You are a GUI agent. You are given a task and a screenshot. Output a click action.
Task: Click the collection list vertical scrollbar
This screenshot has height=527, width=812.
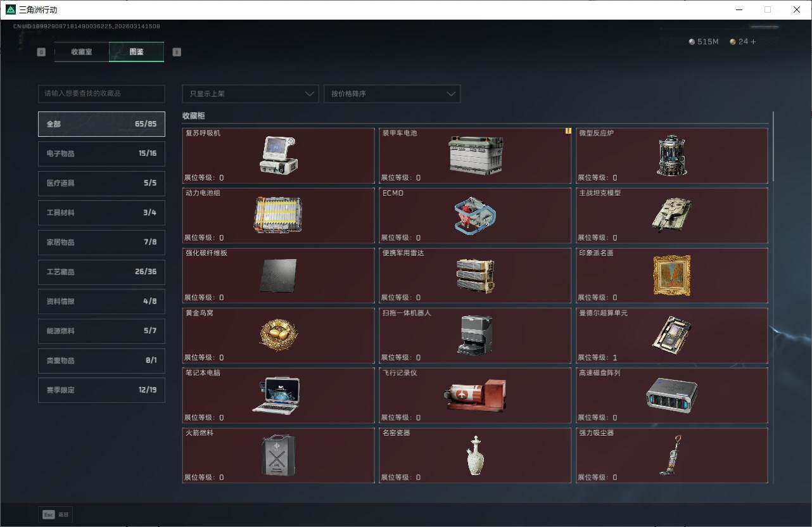coord(773,147)
